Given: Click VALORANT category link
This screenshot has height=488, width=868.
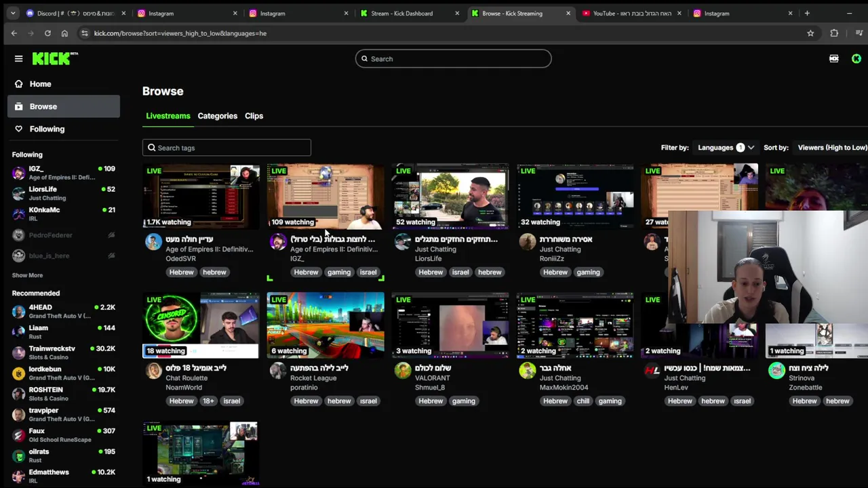Looking at the screenshot, I should [433, 378].
